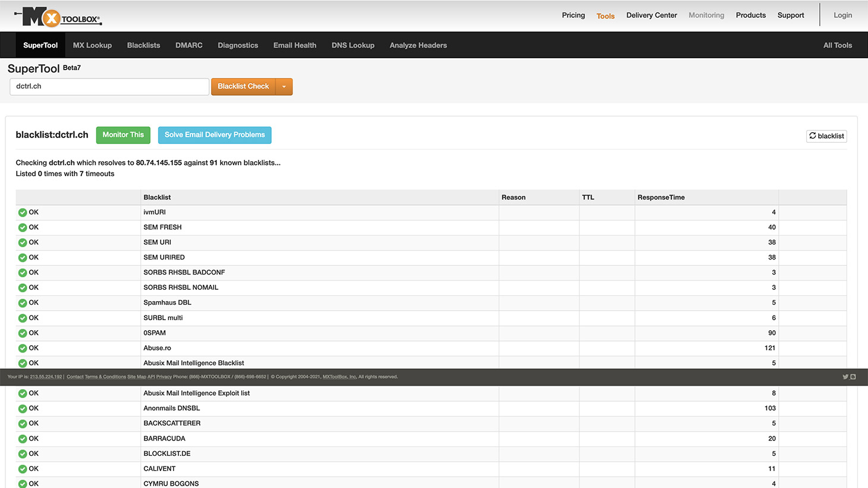Open the Blacklists tab
Screen dimensions: 868x488
click(143, 45)
